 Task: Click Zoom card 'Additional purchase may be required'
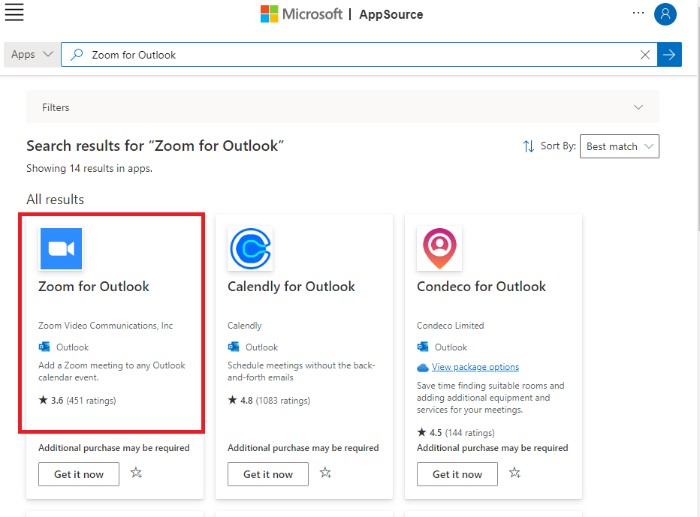click(114, 447)
